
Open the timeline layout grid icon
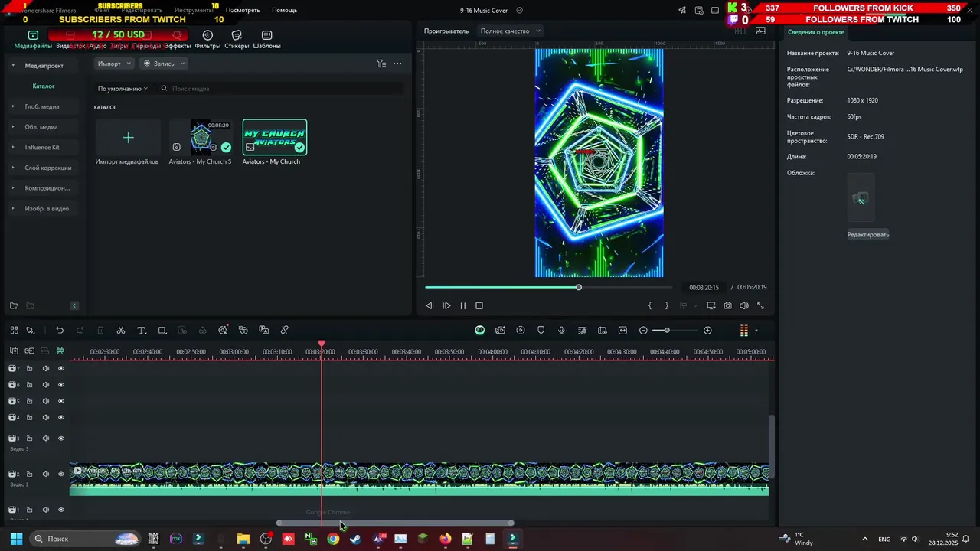point(14,330)
